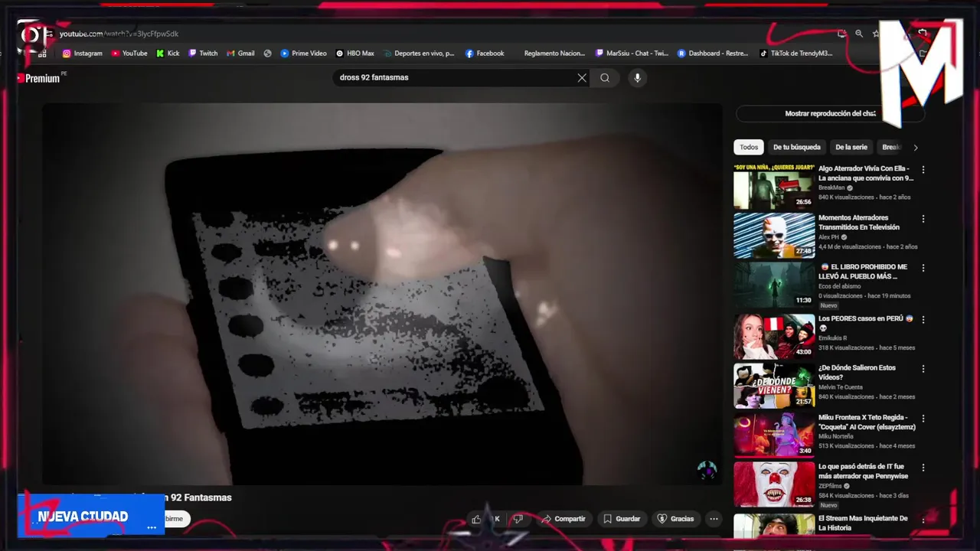Open the Deportes en vivo bookmark
Screen dimensions: 980x551
[x=419, y=54]
